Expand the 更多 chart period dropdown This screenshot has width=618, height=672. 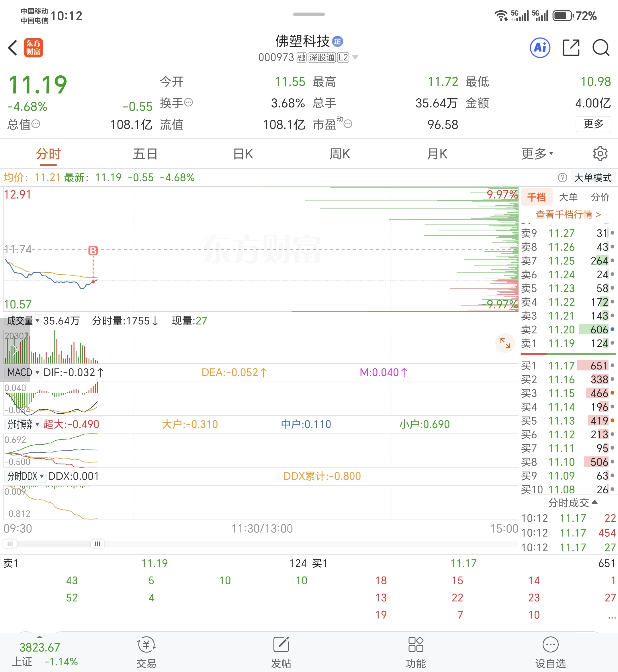click(537, 154)
